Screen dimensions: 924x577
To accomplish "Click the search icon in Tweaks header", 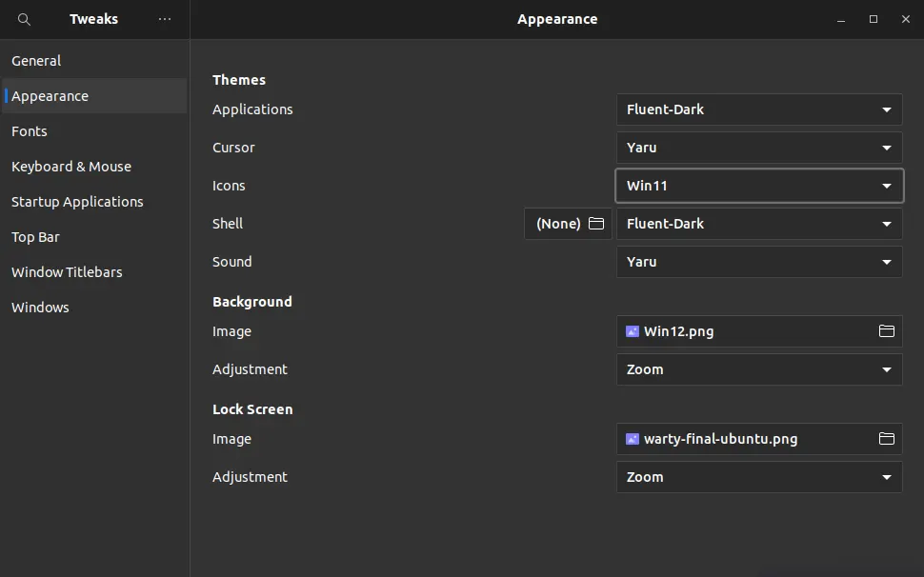I will click(x=23, y=19).
